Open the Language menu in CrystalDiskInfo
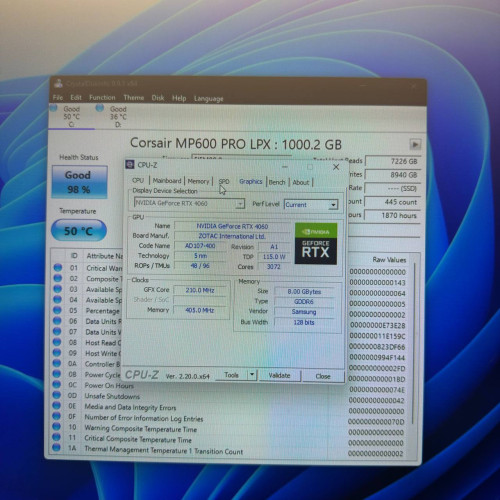 (x=209, y=99)
